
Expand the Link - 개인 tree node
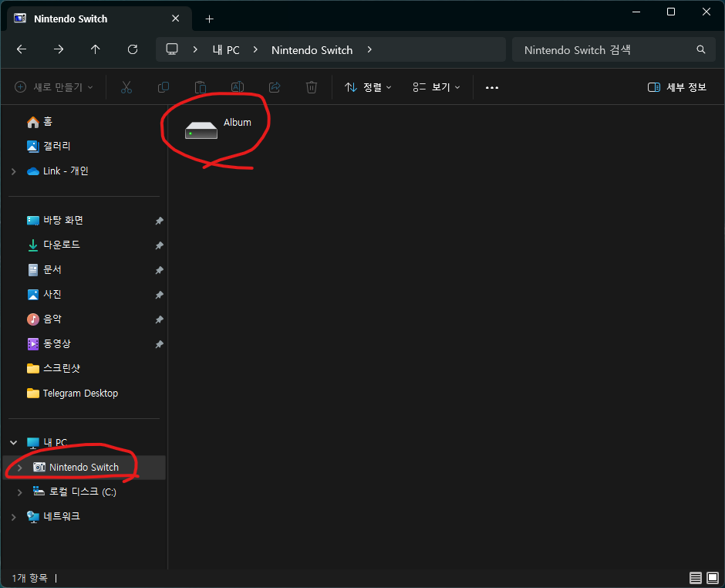coord(13,171)
